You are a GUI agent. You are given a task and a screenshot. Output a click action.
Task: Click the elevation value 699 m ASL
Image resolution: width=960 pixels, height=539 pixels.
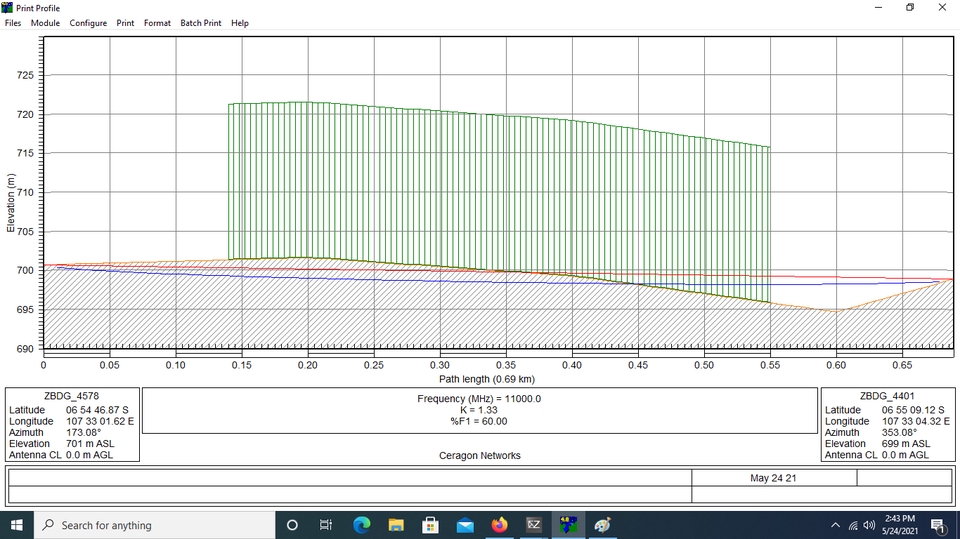[x=906, y=443]
